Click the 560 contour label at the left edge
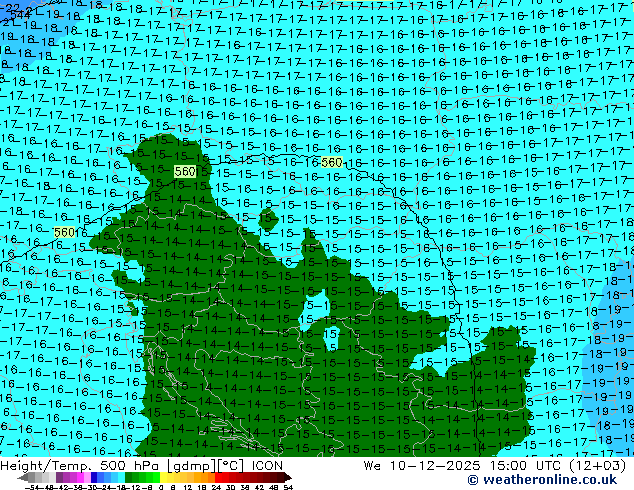Image resolution: width=634 pixels, height=490 pixels. click(64, 232)
